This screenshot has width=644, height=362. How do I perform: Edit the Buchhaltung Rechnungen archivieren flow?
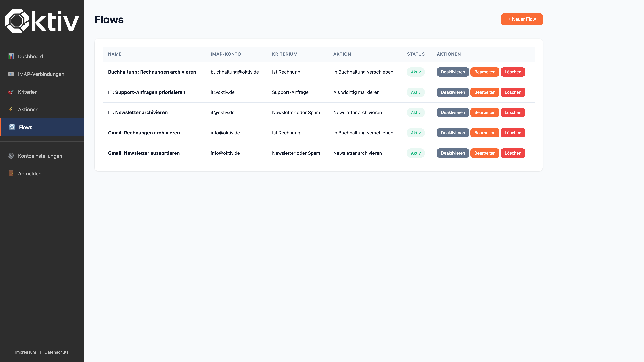pyautogui.click(x=485, y=72)
